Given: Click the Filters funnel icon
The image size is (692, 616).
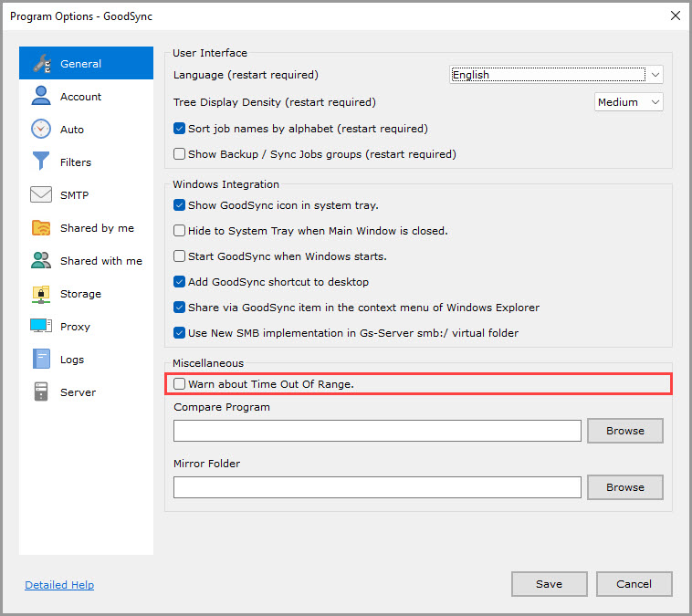Looking at the screenshot, I should point(41,161).
